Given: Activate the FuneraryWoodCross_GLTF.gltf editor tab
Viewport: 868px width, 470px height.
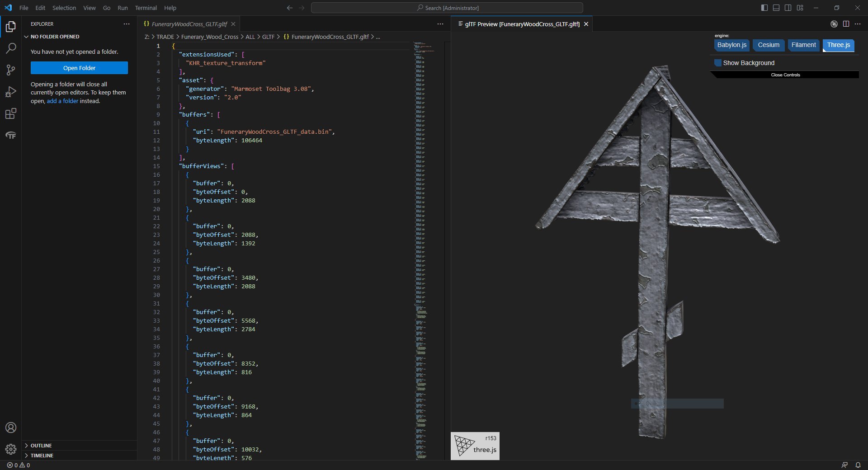Looking at the screenshot, I should click(x=189, y=24).
